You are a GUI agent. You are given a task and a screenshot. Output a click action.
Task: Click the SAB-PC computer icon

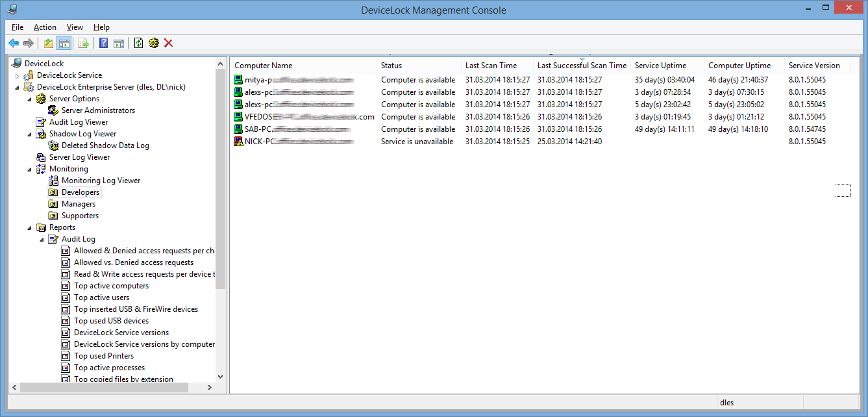pyautogui.click(x=238, y=129)
